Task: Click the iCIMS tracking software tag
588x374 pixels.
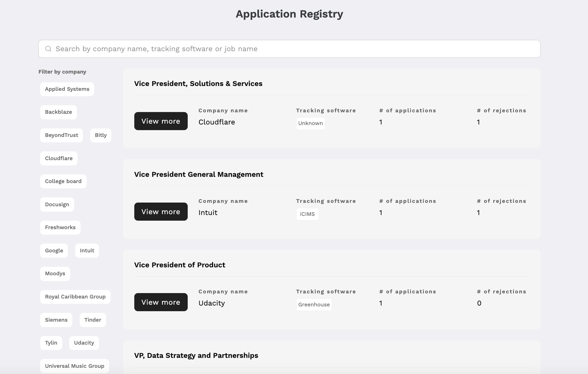Action: pos(307,214)
